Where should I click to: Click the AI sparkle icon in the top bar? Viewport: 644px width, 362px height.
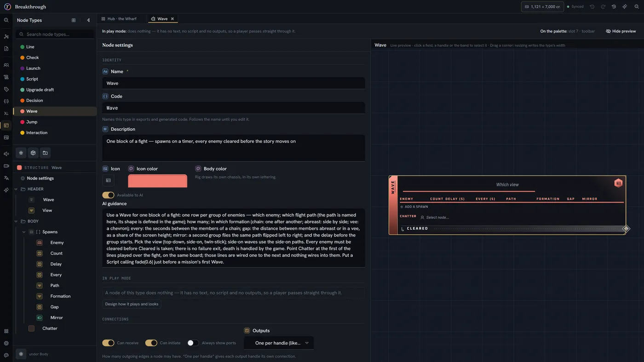(625, 7)
